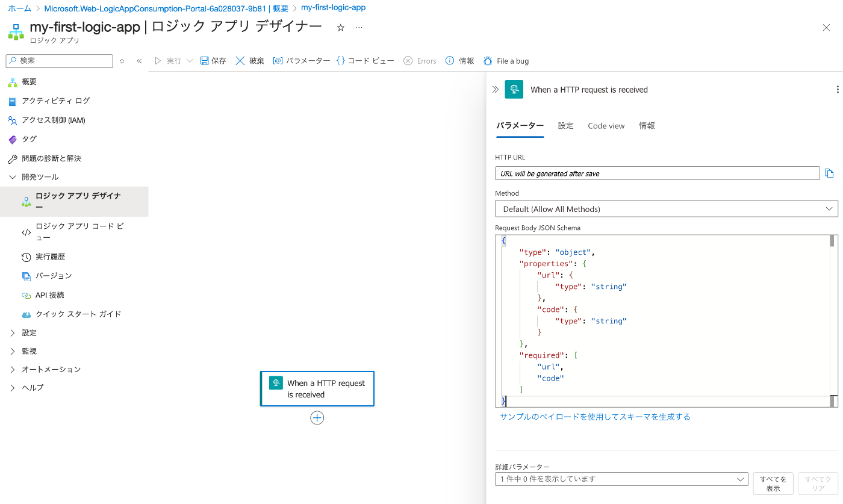Click the sidebar sort up-down arrows icon
The width and height of the screenshot is (843, 504).
(x=122, y=61)
